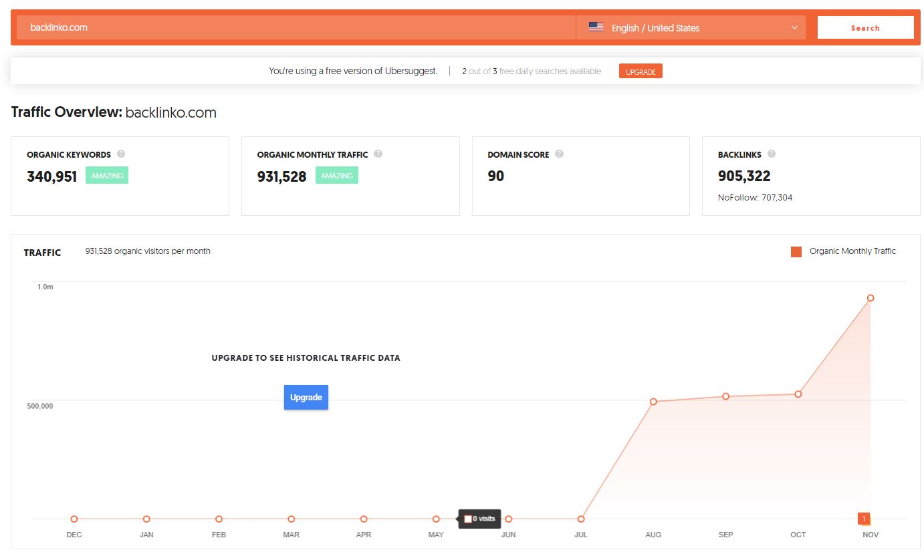The height and width of the screenshot is (560, 924).
Task: Click the ORGANIC KEYWORDS card label
Action: point(69,154)
